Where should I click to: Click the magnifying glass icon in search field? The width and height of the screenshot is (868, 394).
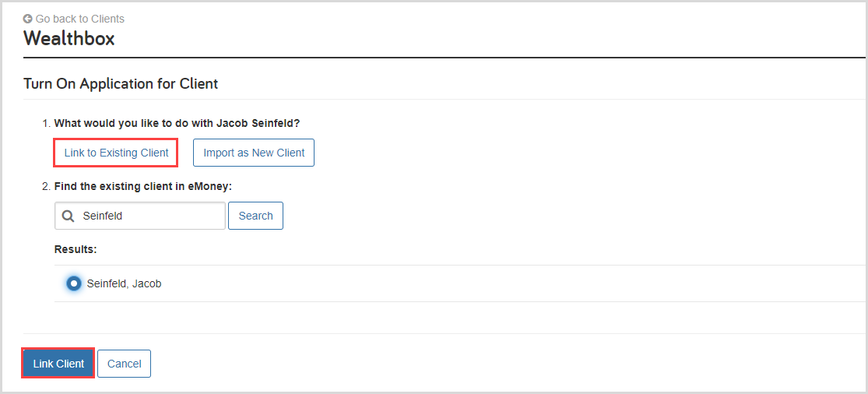[x=69, y=216]
